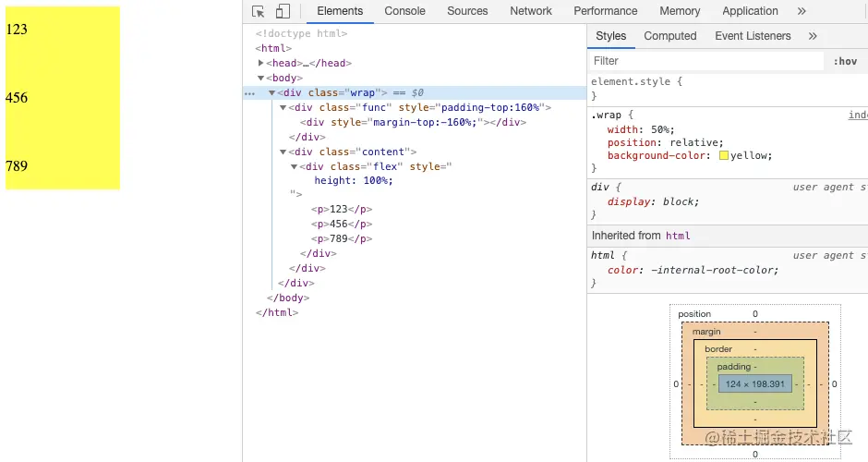Open the Application tab

click(x=750, y=11)
